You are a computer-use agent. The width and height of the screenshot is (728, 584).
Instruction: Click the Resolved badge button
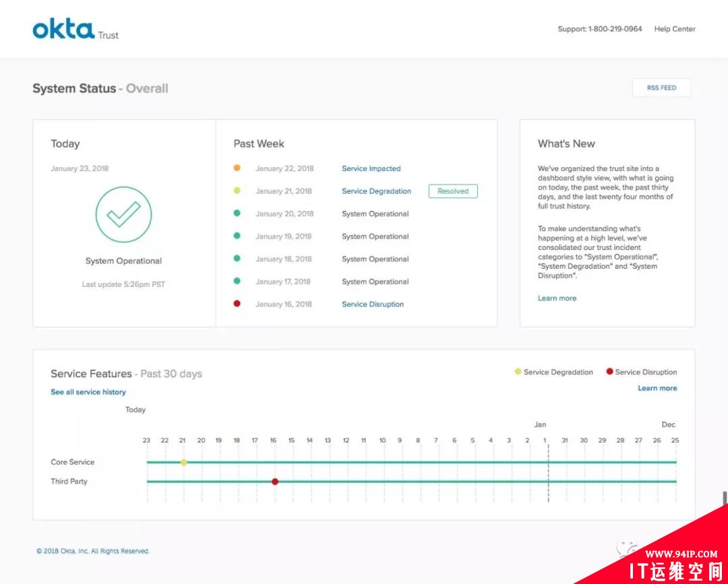point(453,191)
